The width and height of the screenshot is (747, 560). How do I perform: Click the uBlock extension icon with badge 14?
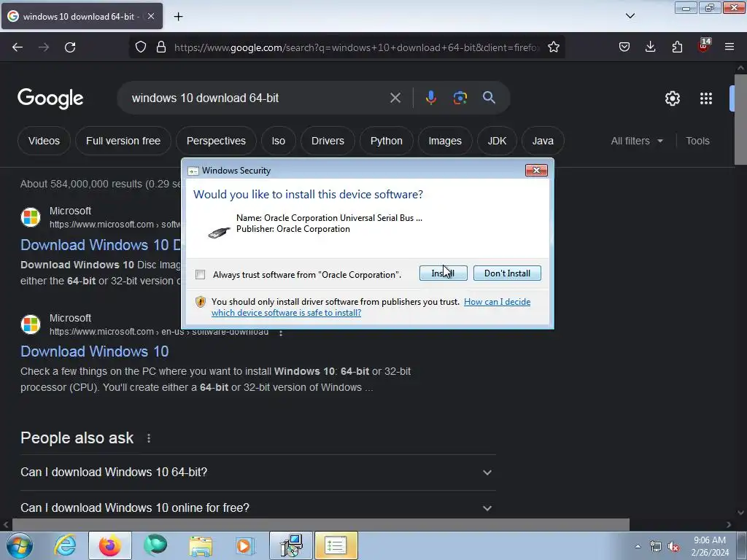pyautogui.click(x=704, y=46)
